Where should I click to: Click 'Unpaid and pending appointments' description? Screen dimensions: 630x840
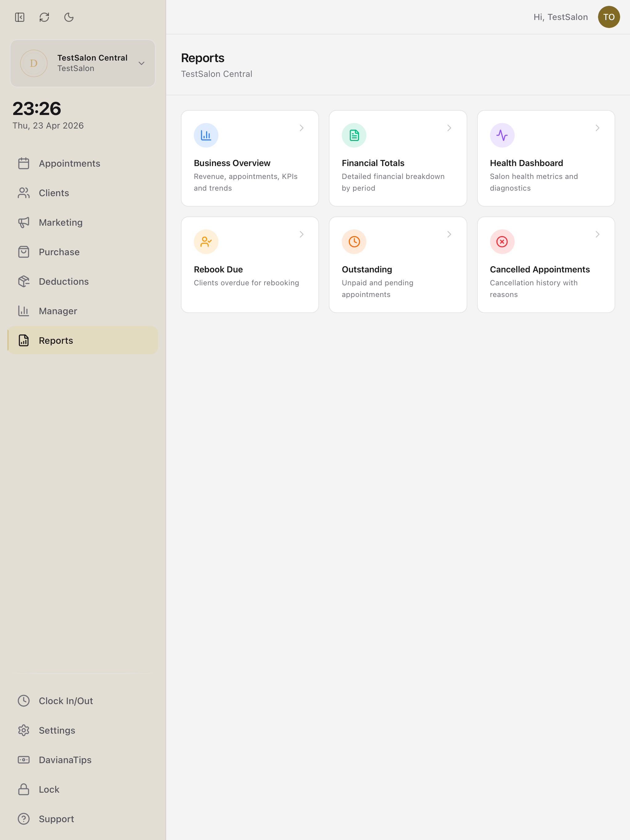(377, 289)
